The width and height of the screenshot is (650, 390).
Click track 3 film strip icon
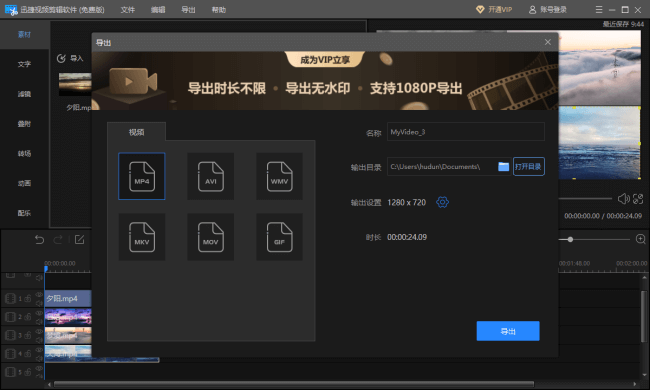pyautogui.click(x=10, y=335)
